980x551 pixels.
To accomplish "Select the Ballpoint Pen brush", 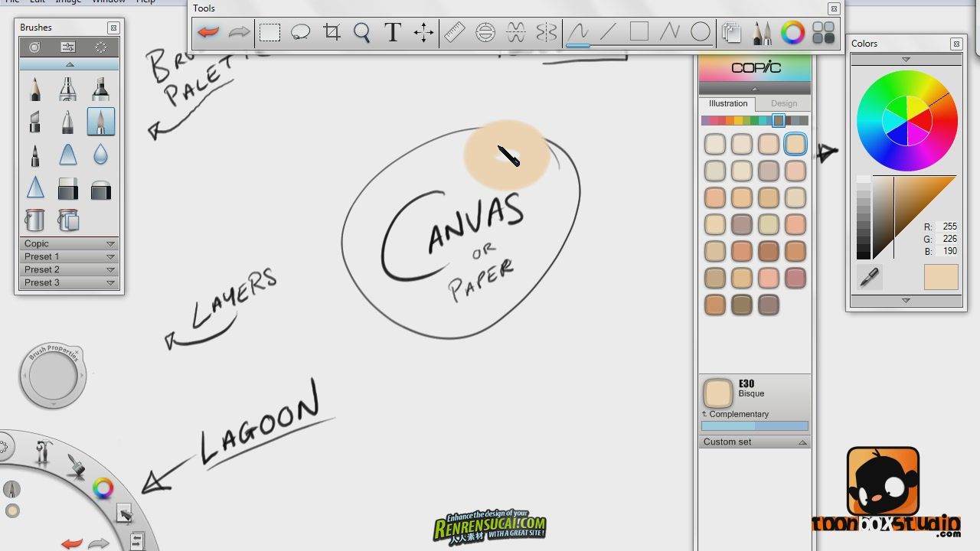I will pyautogui.click(x=67, y=122).
